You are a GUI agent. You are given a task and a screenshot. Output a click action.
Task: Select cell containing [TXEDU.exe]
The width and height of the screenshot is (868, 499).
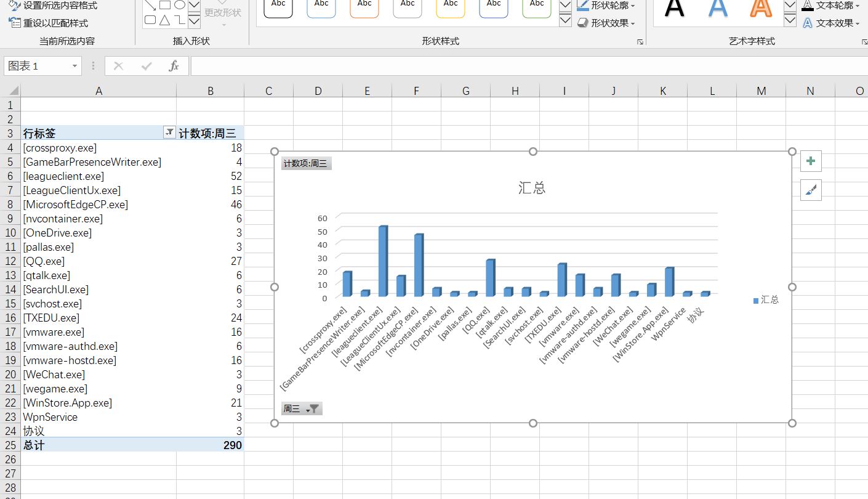[x=98, y=318]
